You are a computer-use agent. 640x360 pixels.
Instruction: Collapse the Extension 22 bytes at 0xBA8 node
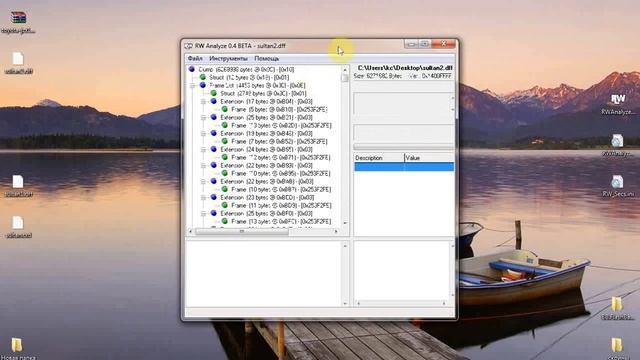(203, 181)
